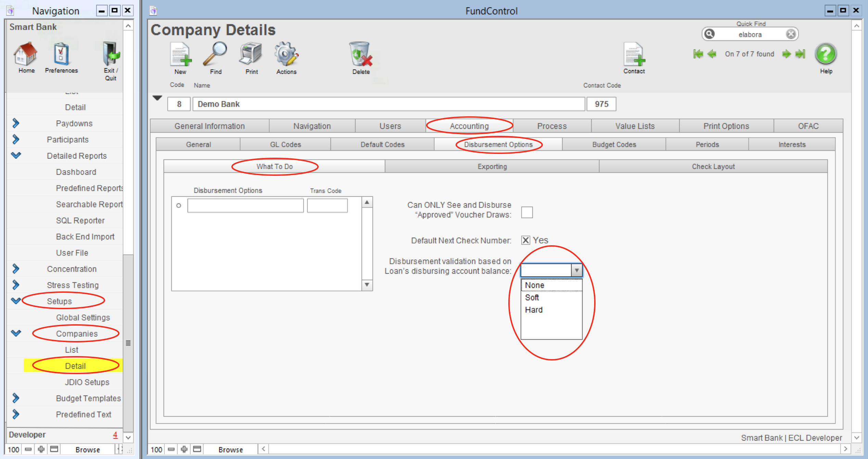Image resolution: width=868 pixels, height=459 pixels.
Task: Select the radio button for Disbursement Options
Action: [178, 206]
